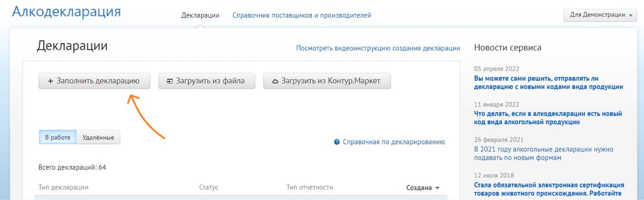The image size is (644, 200).
Task: Open the 05 апреля 2022 news article
Action: [x=548, y=82]
